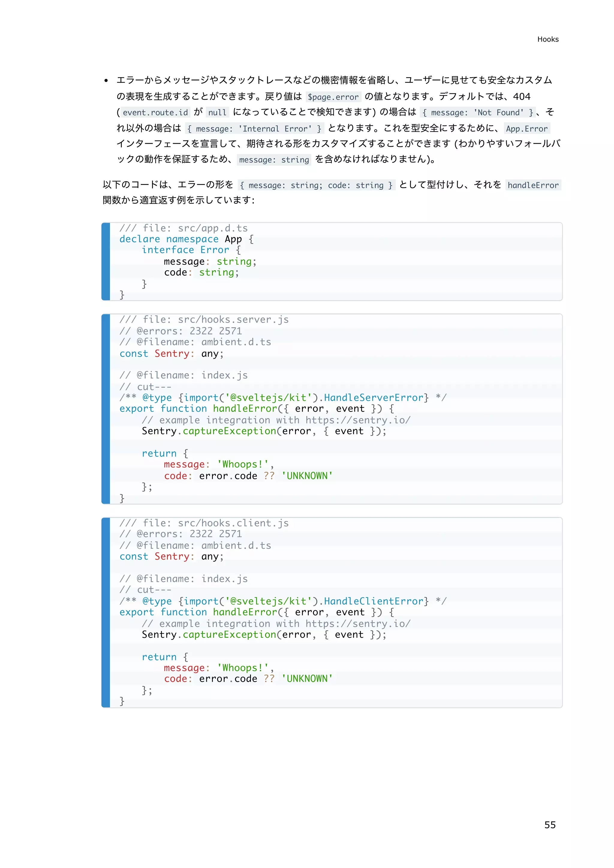Click '// @filename: ambient.d.ts' in hooks.client.js block
The height and width of the screenshot is (868, 614).
tap(195, 545)
